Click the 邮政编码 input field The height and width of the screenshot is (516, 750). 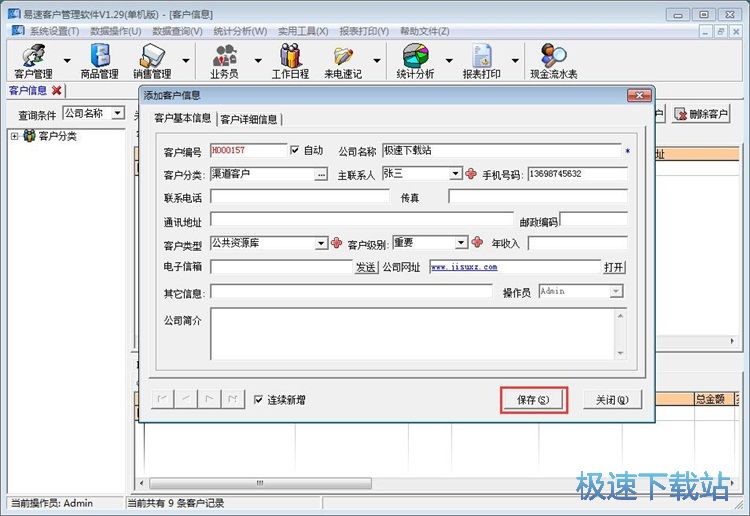tap(594, 219)
